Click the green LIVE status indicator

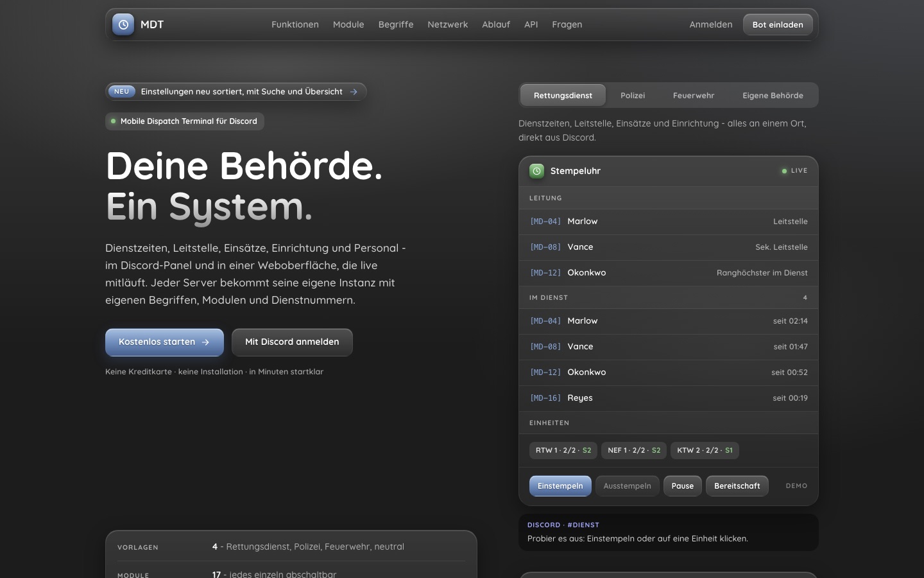[x=794, y=171]
